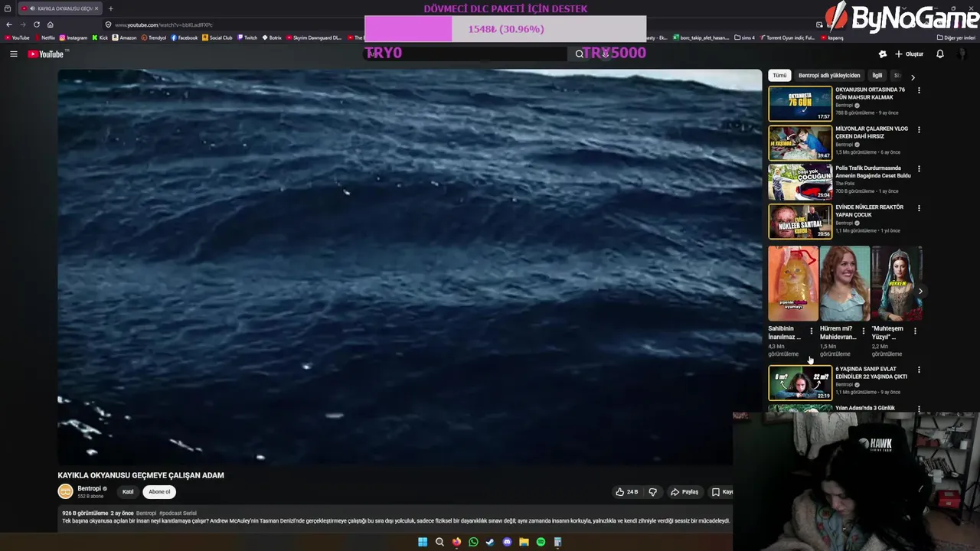
Task: Save the video with the bookmark button
Action: (721, 492)
